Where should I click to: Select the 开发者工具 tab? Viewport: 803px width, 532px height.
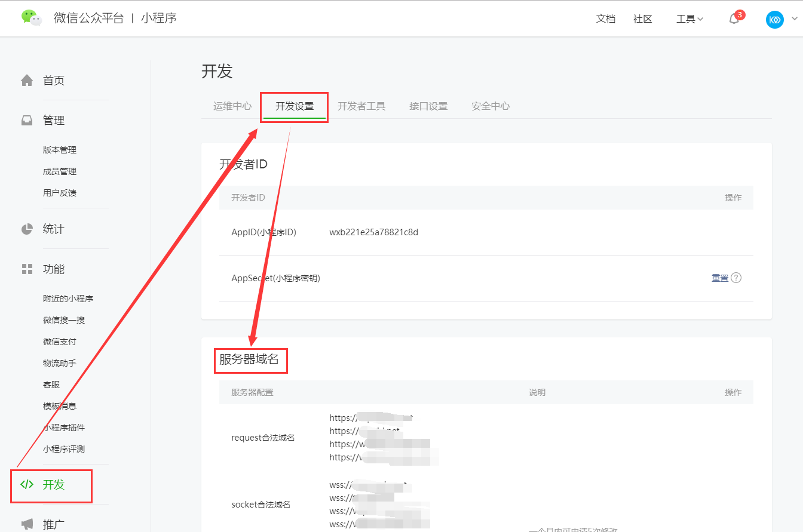tap(361, 106)
